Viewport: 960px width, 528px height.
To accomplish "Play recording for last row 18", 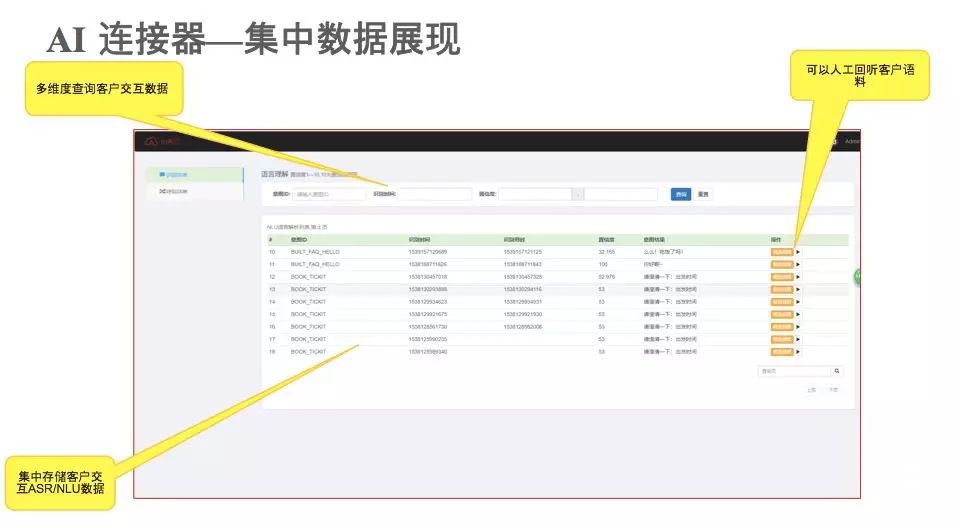I will pyautogui.click(x=798, y=352).
